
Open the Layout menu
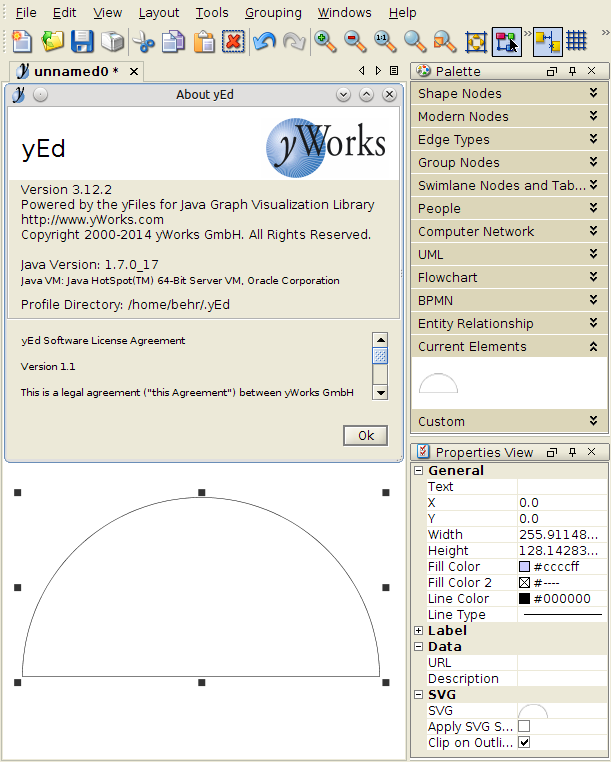(159, 13)
